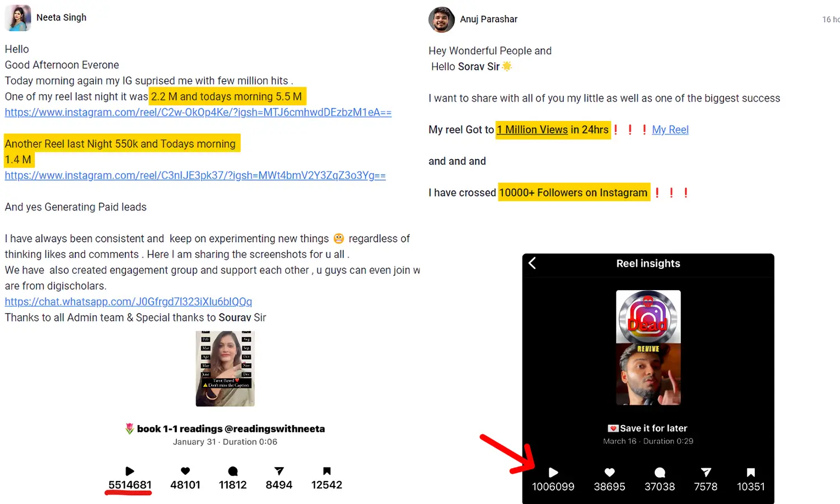Click the heart icon above 48101
The image size is (840, 504).
pos(185,471)
